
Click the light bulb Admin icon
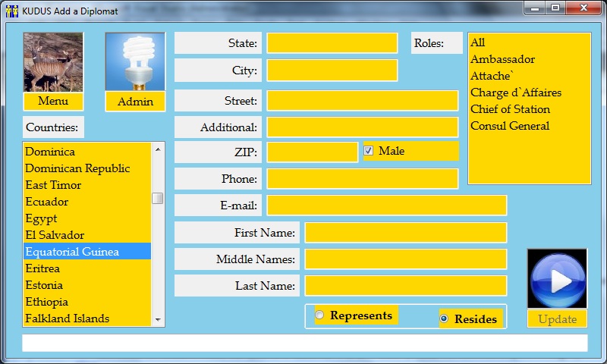(135, 62)
